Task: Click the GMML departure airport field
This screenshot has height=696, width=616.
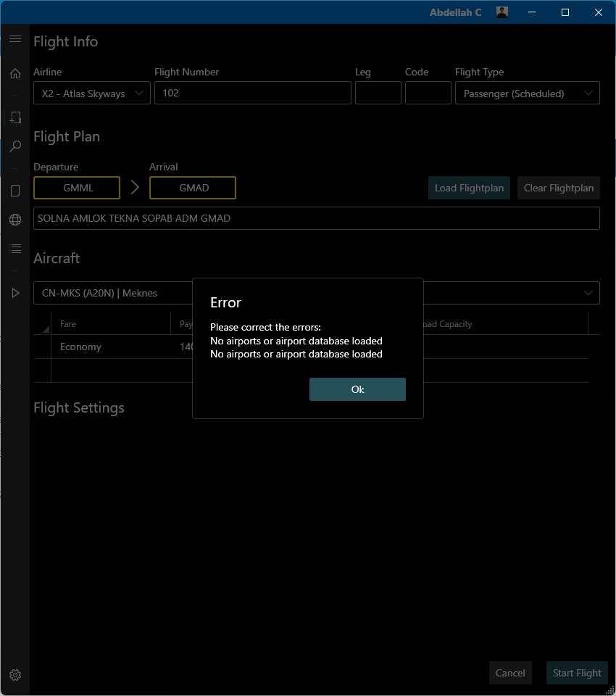Action: tap(77, 188)
